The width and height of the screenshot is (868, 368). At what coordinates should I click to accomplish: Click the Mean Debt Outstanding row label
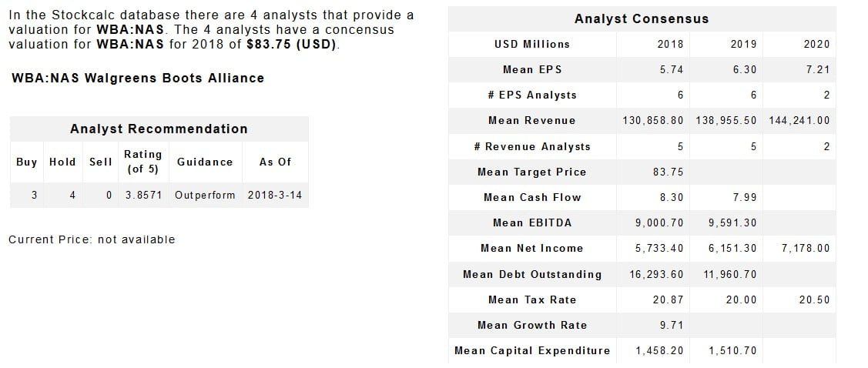(531, 274)
